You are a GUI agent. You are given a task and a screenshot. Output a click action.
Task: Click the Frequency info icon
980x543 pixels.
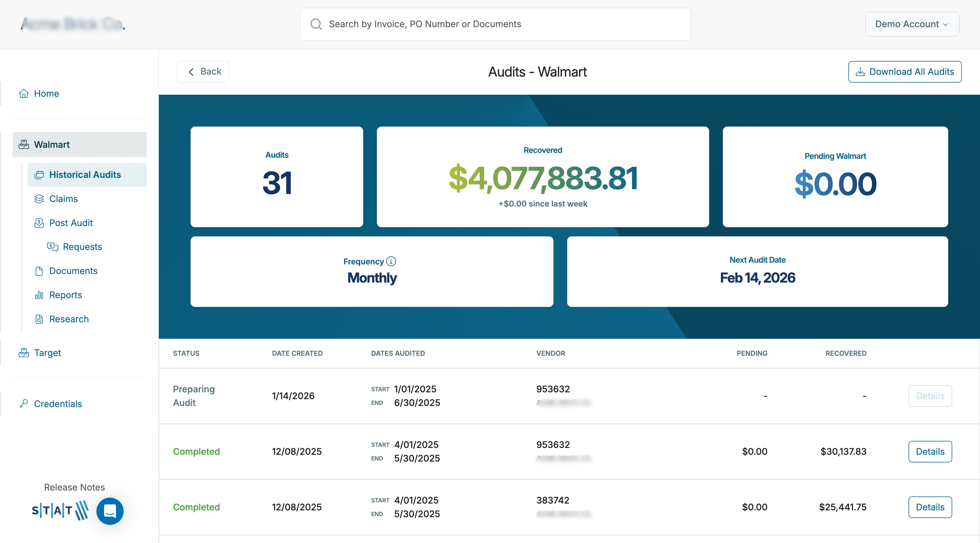coord(391,261)
